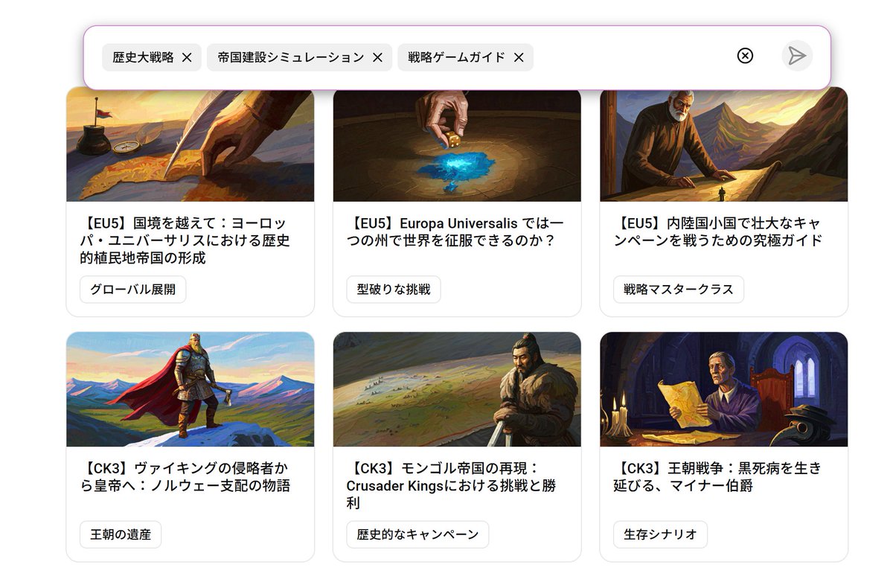Click the グローバル展開 tag
Image resolution: width=893 pixels, height=588 pixels.
point(133,290)
